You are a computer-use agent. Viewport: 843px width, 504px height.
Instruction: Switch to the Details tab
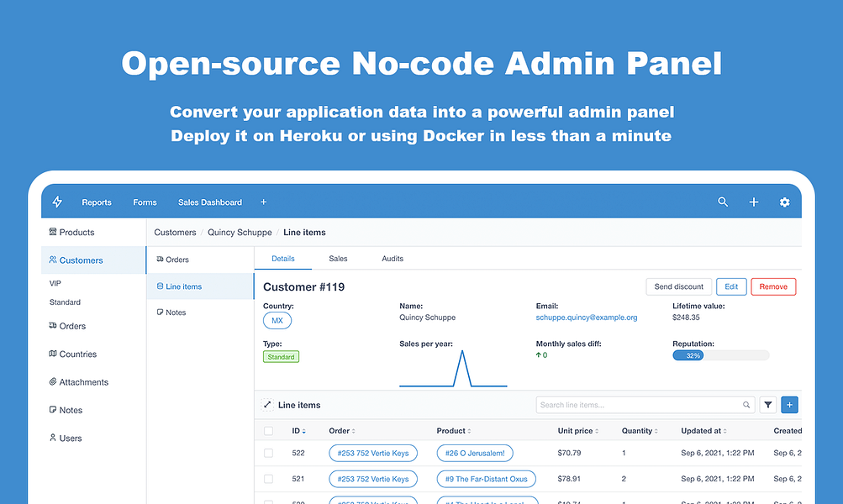(282, 259)
